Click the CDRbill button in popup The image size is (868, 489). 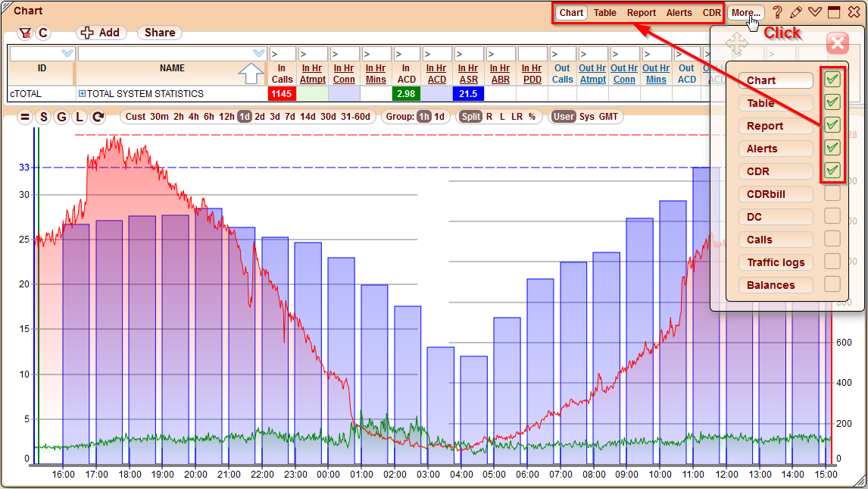tap(776, 194)
